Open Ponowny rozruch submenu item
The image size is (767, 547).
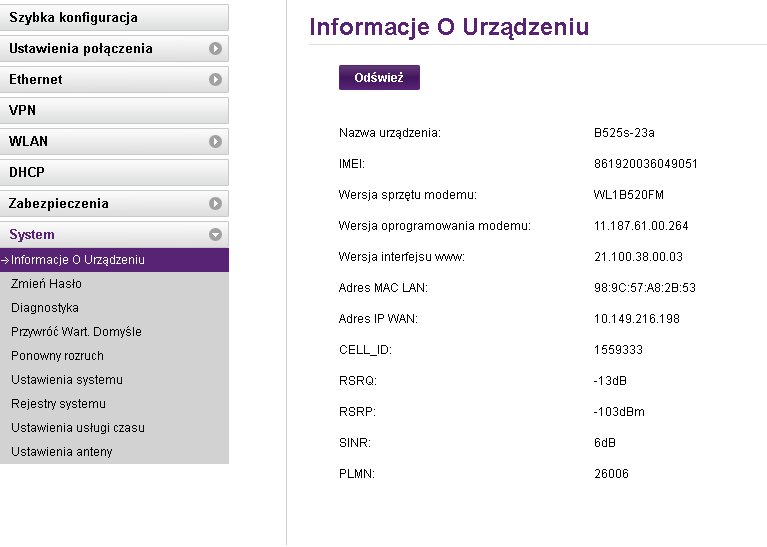pyautogui.click(x=57, y=356)
